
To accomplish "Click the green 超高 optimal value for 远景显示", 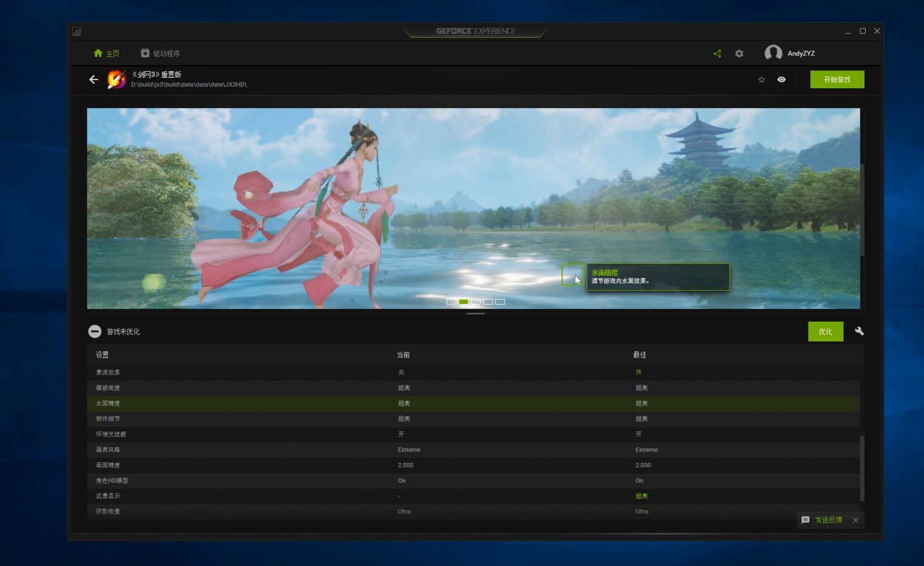I will pyautogui.click(x=642, y=496).
